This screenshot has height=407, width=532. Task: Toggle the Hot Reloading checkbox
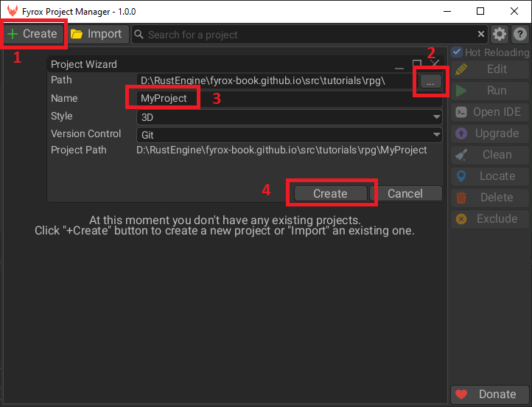click(x=457, y=52)
